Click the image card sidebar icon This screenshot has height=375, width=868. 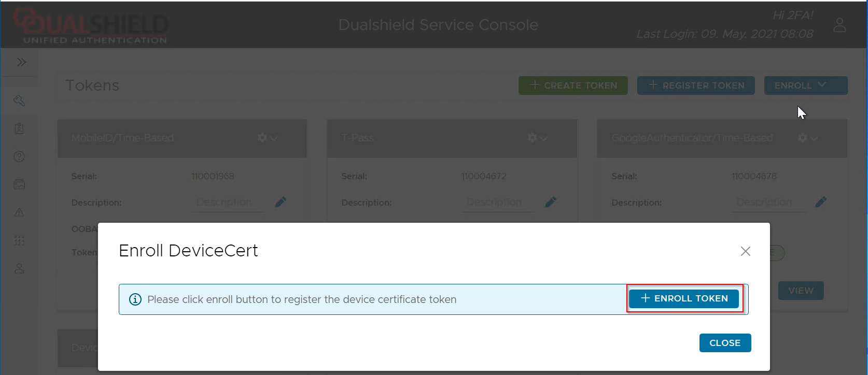[19, 184]
